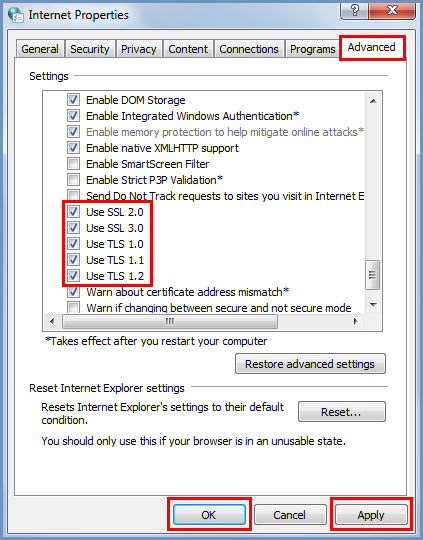This screenshot has height=540, width=423.
Task: Click scroll up arrow in settings list
Action: click(x=373, y=101)
